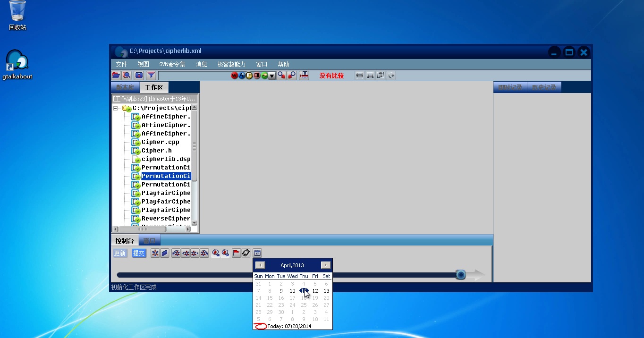Click star icon with curved right arrow
This screenshot has height=338, width=644.
204,253
